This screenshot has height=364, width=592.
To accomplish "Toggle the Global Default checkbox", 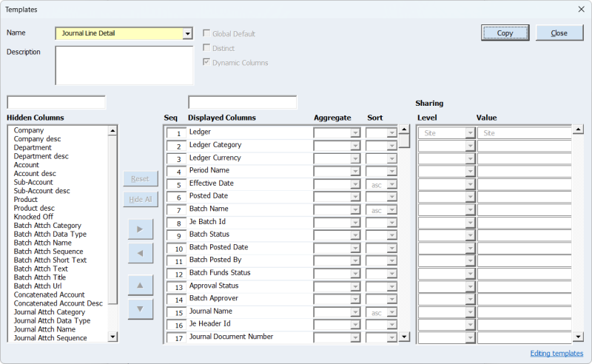I will 206,33.
